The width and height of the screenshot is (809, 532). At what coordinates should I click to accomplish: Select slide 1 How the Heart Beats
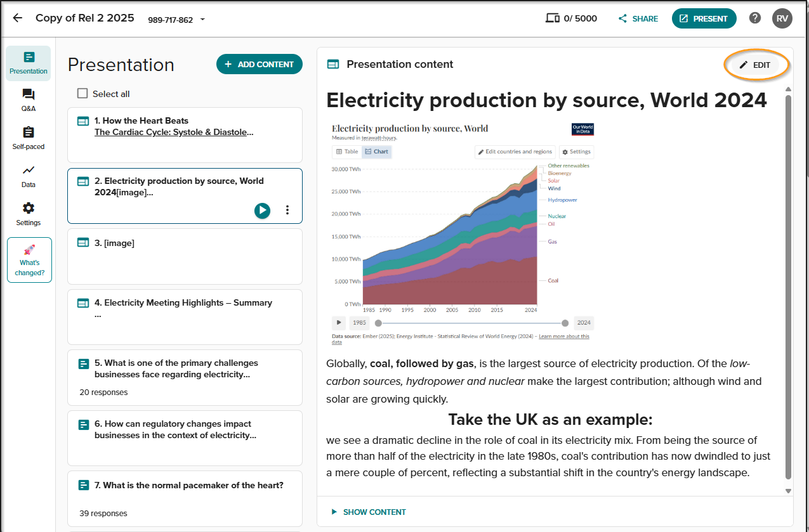(x=185, y=135)
